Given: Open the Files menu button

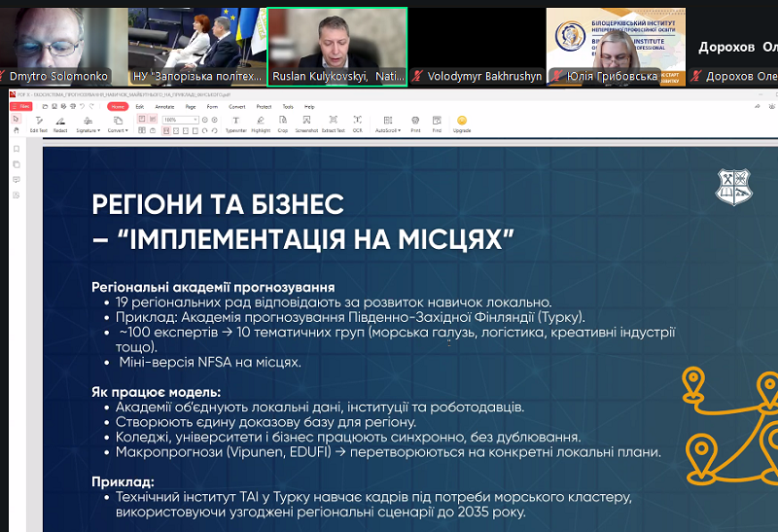Looking at the screenshot, I should pyautogui.click(x=21, y=106).
